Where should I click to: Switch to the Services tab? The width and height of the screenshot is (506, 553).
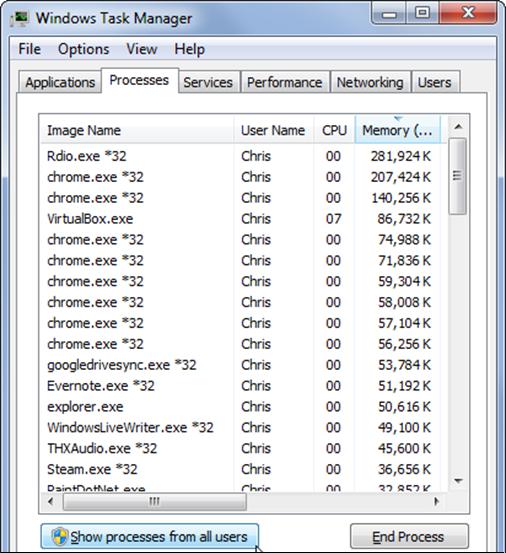208,82
